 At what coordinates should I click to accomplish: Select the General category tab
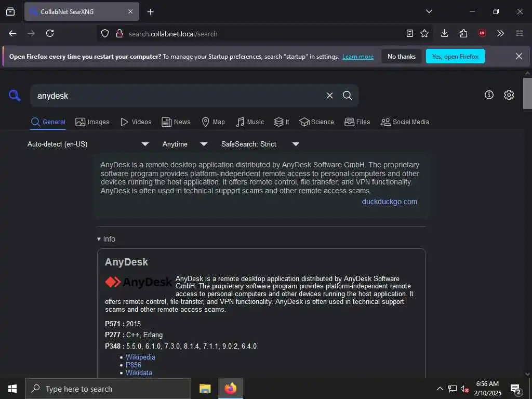tap(48, 122)
